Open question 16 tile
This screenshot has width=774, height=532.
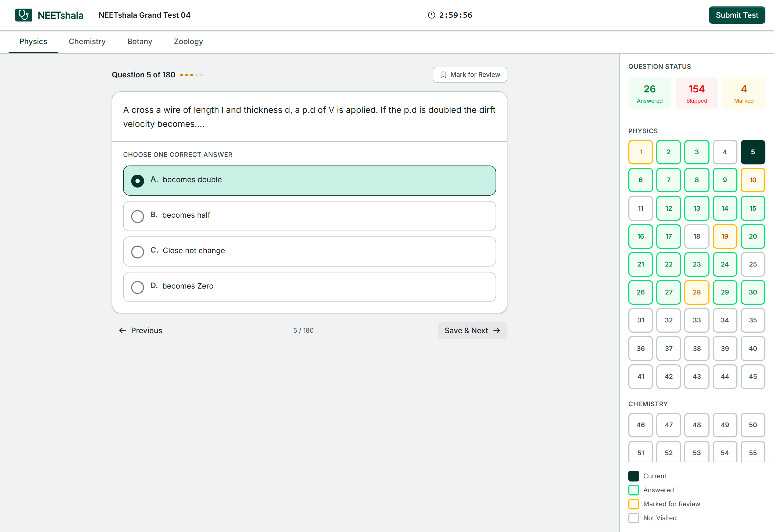click(641, 236)
